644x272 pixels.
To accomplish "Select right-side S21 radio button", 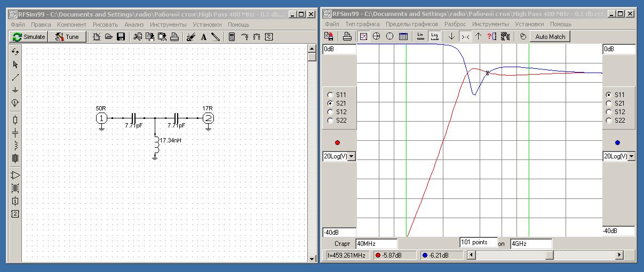I will click(609, 103).
